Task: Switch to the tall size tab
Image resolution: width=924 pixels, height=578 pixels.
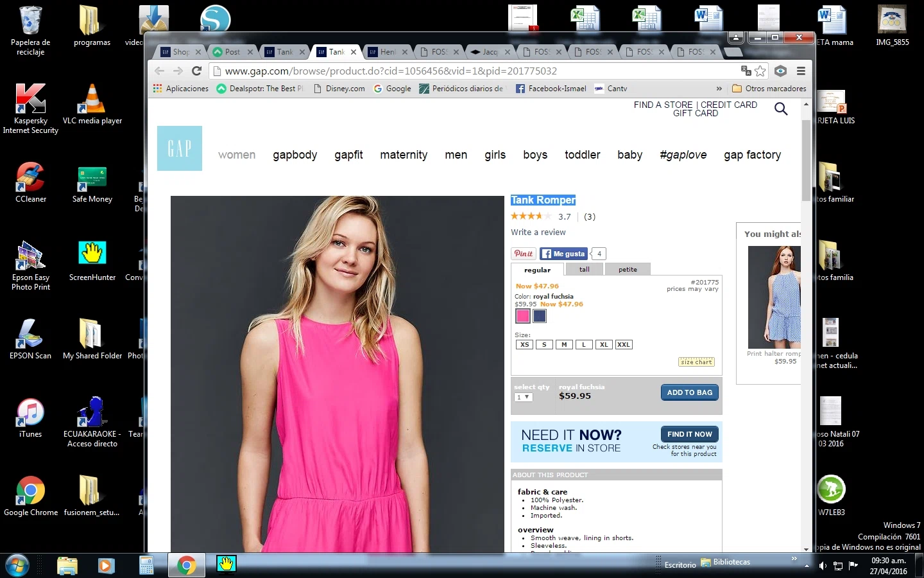Action: click(584, 270)
